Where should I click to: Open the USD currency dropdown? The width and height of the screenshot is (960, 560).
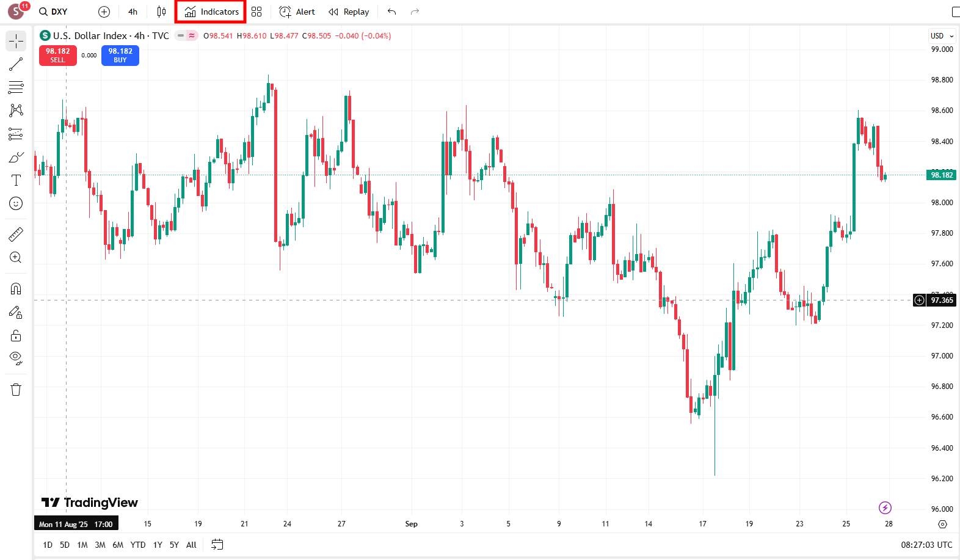pyautogui.click(x=942, y=36)
